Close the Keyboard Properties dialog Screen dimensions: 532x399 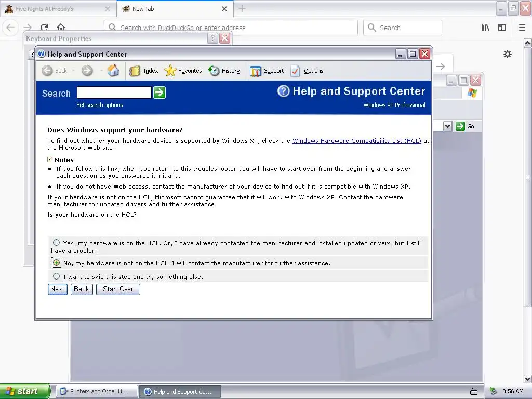224,38
